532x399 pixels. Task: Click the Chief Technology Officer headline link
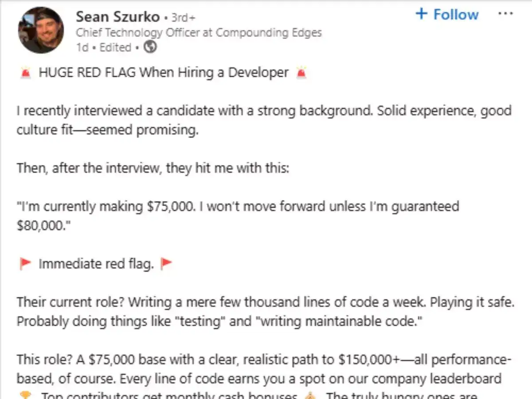tap(199, 32)
